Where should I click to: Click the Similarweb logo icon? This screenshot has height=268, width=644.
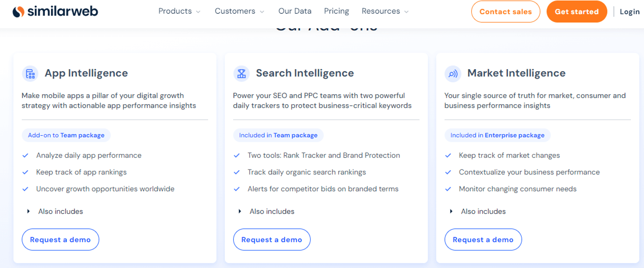(18, 12)
